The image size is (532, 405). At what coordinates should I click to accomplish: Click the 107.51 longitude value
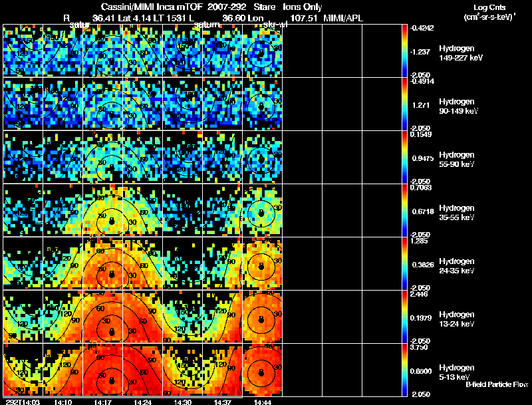point(304,18)
